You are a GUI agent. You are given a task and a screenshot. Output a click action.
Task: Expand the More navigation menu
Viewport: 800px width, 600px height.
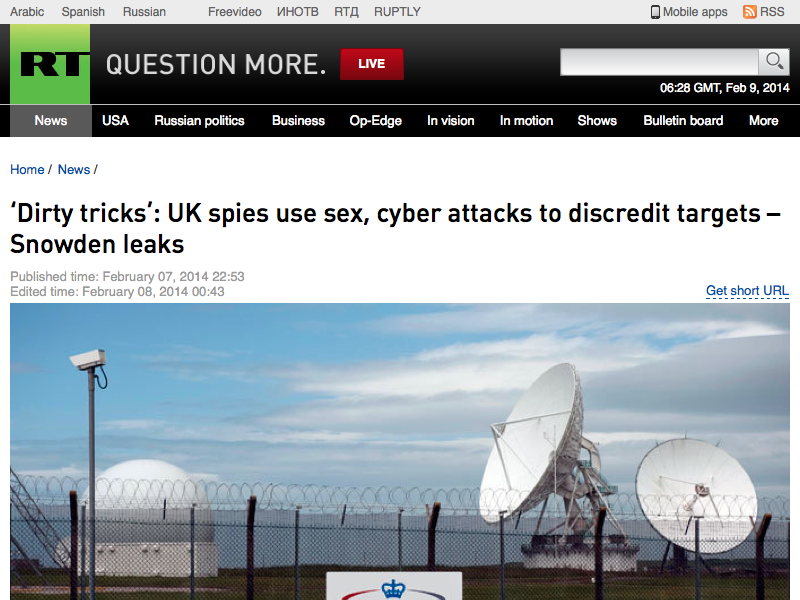point(764,121)
